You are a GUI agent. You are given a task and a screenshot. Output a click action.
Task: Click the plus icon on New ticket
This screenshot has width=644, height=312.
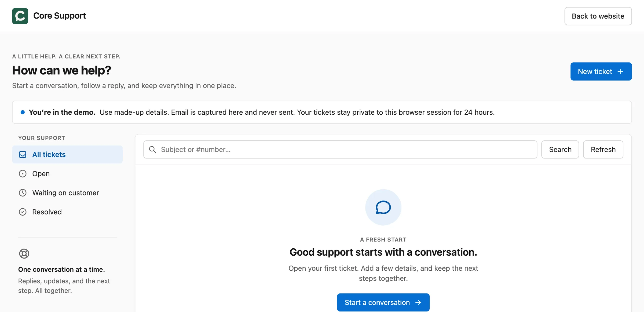620,71
